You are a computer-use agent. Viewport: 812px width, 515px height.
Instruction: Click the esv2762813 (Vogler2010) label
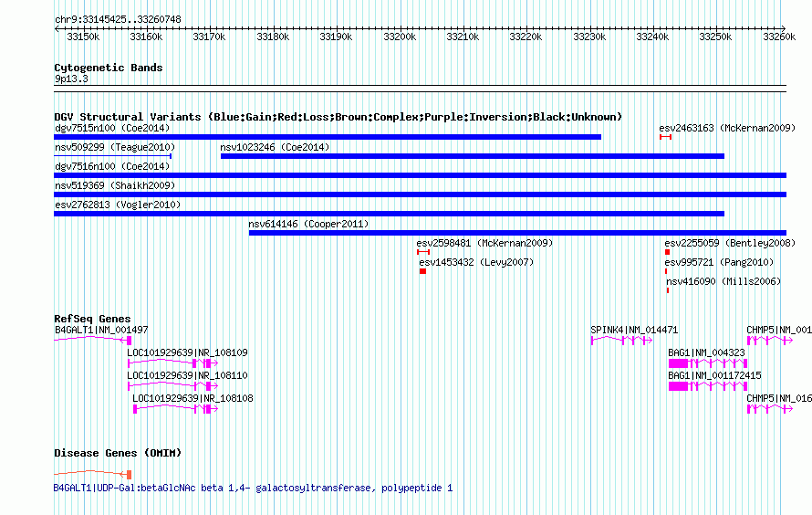point(118,205)
